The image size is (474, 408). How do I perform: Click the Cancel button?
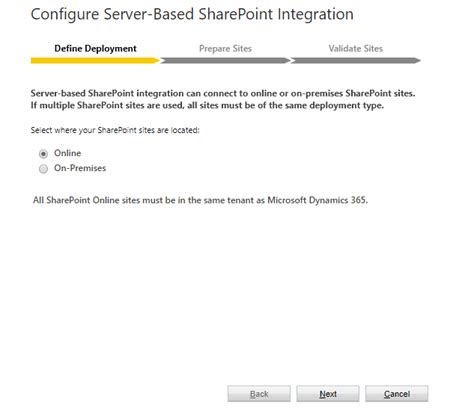[x=397, y=394]
